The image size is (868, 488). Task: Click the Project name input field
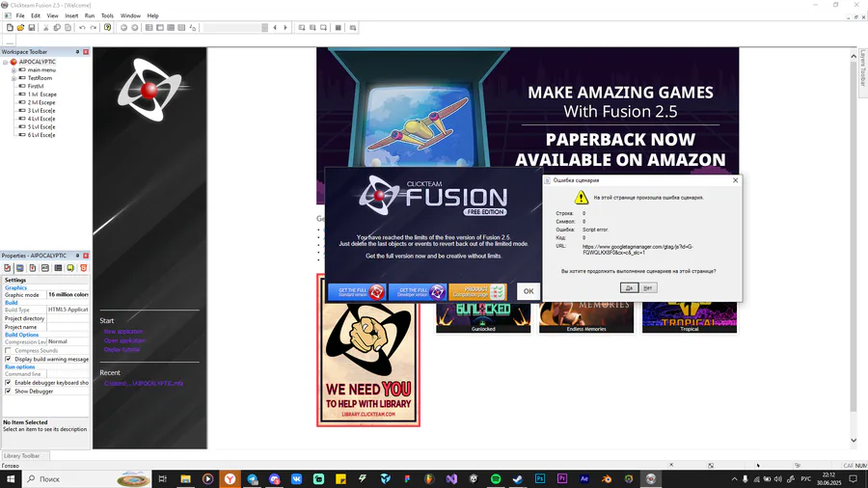(x=68, y=327)
